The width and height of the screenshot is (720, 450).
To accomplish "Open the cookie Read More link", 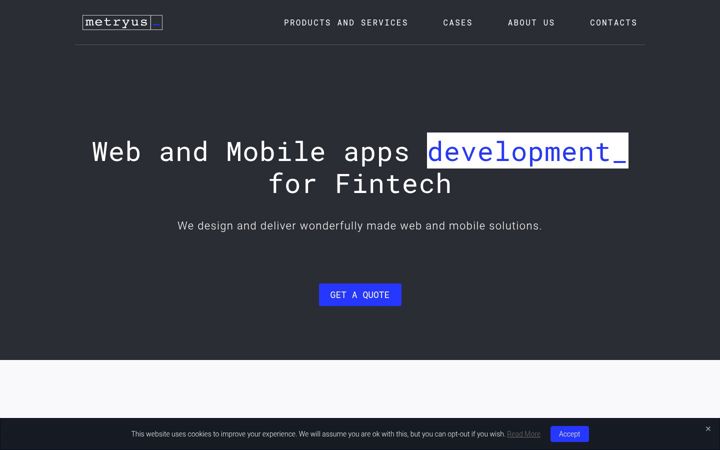I will [523, 434].
